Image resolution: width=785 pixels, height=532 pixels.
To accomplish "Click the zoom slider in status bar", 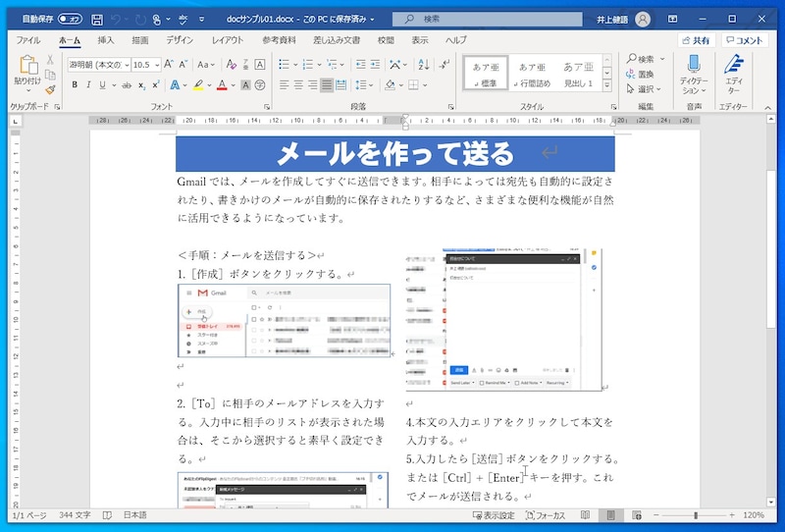I will 693,515.
